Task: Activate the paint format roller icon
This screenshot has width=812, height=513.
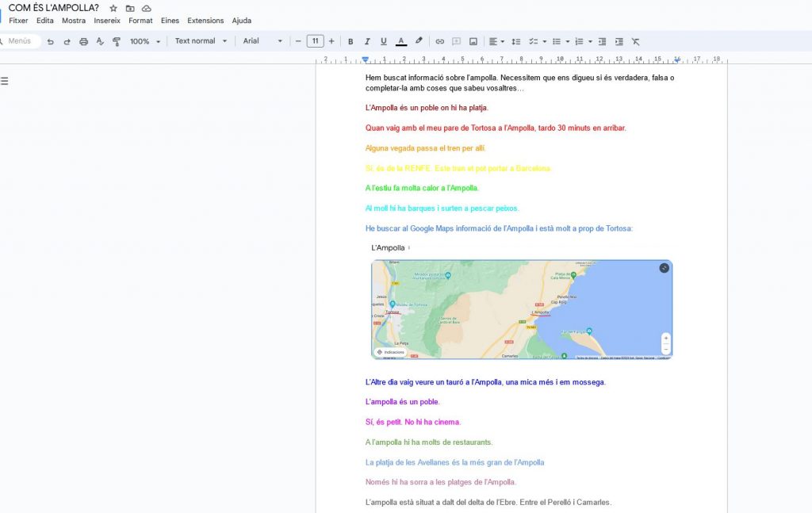Action: pos(117,41)
